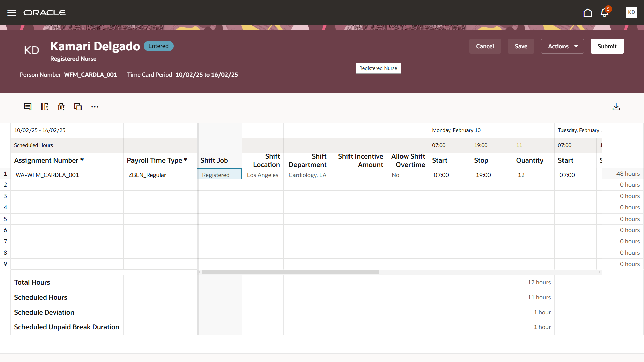Open the hamburger navigation menu
This screenshot has width=644, height=362.
12,13
